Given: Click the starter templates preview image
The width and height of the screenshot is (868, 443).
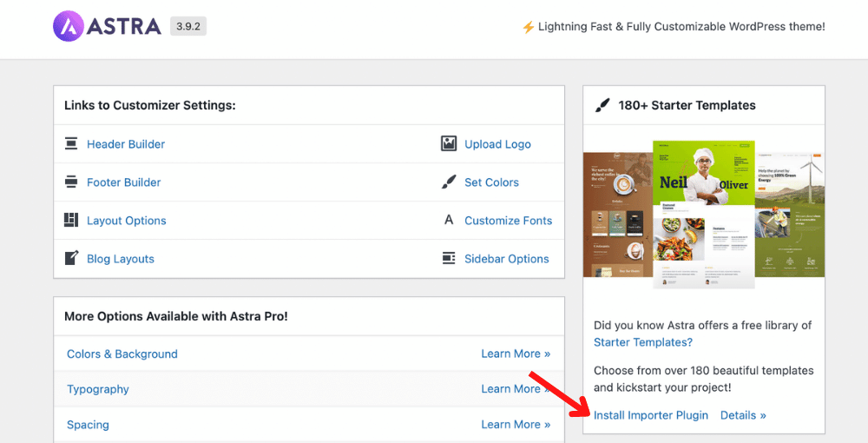Looking at the screenshot, I should click(x=703, y=208).
